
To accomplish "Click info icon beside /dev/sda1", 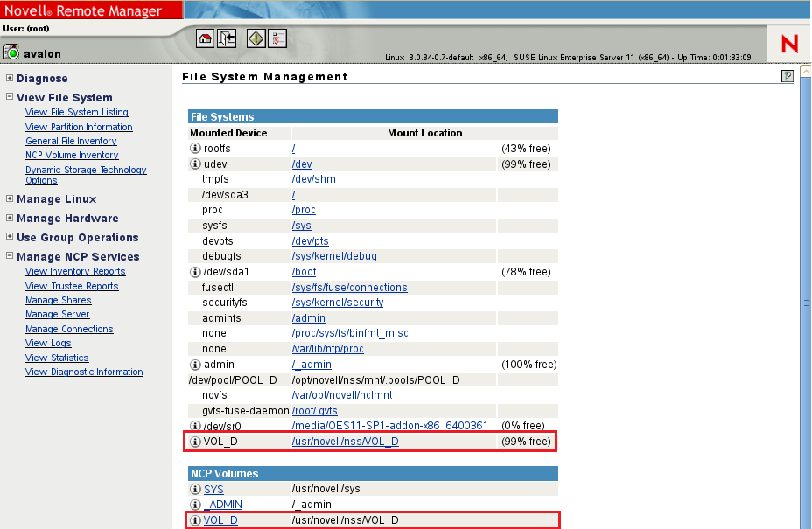I will click(195, 272).
